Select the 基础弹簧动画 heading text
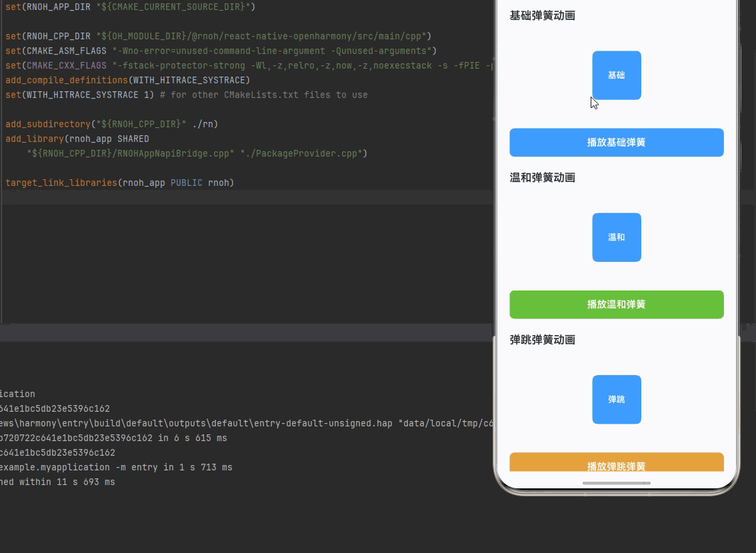This screenshot has width=756, height=553. pyautogui.click(x=543, y=15)
